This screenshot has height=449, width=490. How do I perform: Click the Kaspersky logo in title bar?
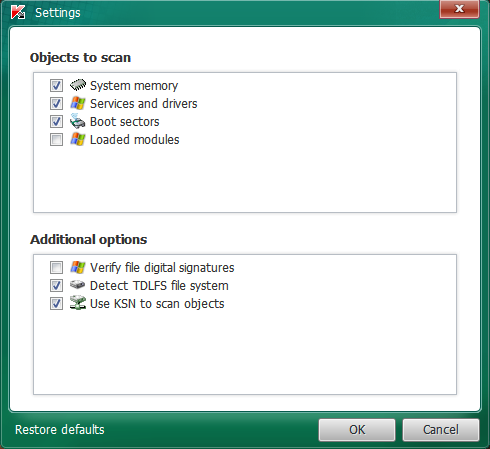[x=18, y=12]
